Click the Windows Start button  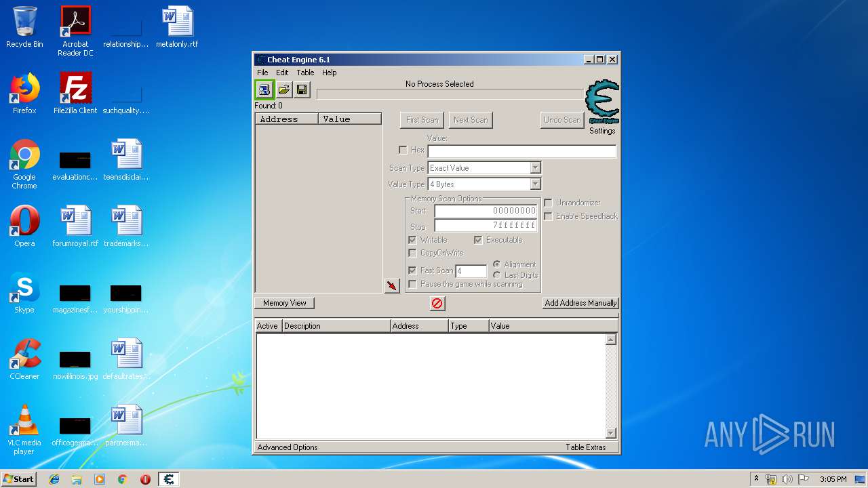click(x=19, y=479)
